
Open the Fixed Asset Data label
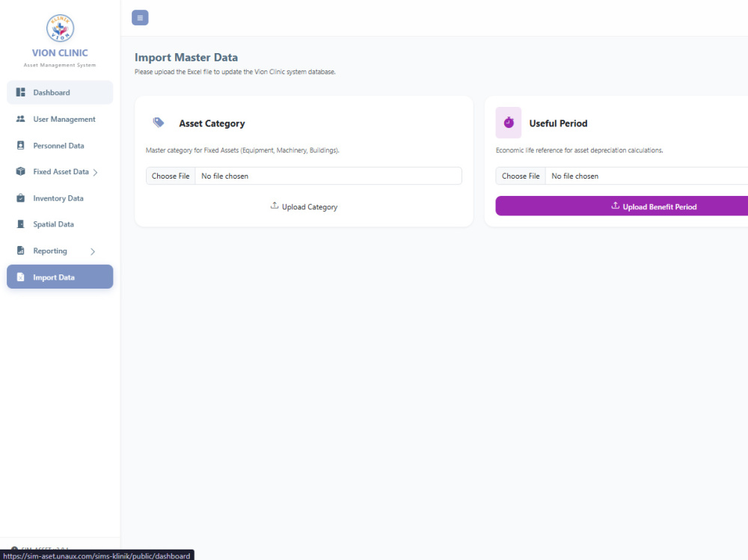[61, 171]
